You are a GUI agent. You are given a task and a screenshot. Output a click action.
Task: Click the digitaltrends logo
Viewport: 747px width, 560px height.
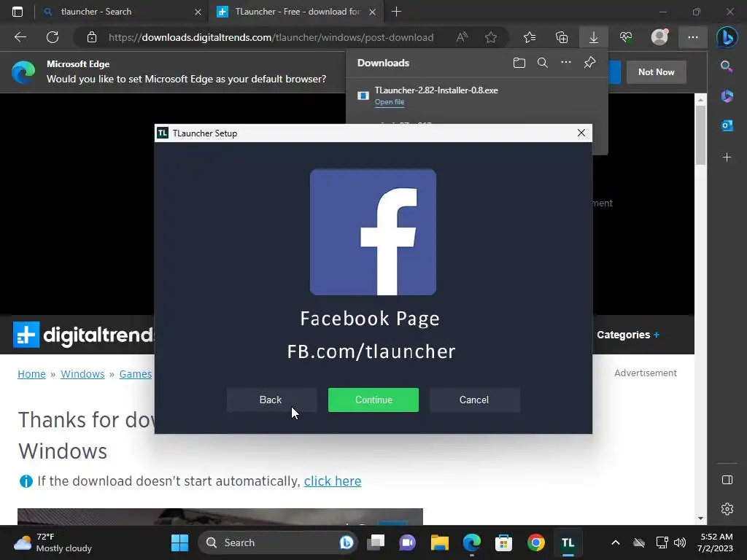(84, 335)
